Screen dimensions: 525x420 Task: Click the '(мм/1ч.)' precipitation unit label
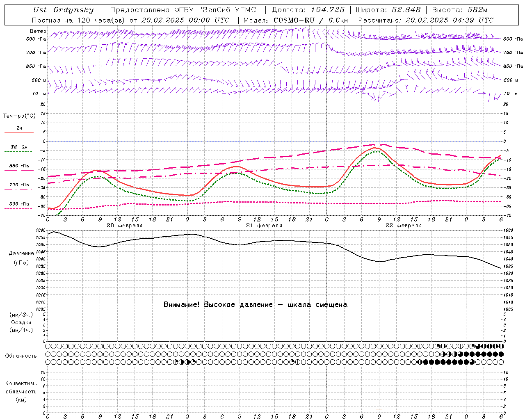21,330
